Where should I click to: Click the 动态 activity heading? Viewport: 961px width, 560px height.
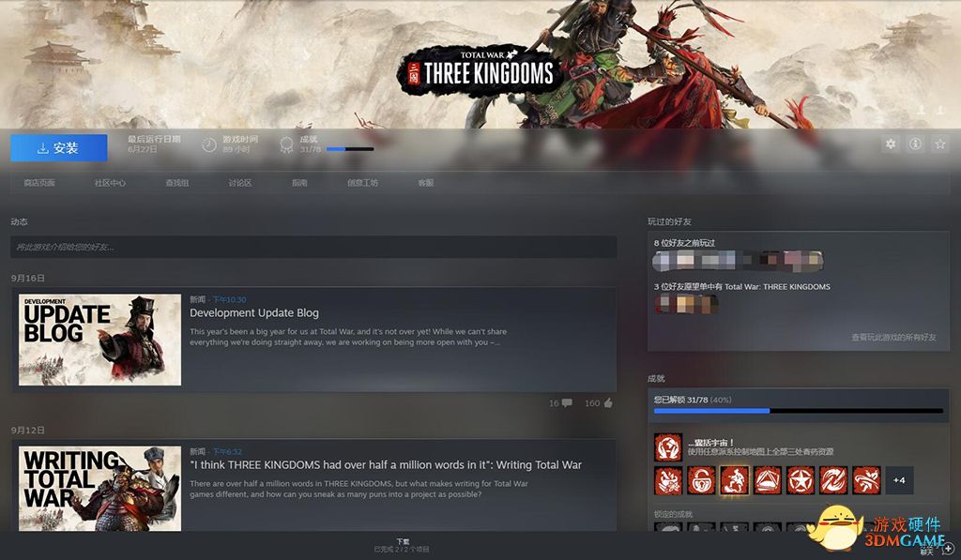click(19, 221)
